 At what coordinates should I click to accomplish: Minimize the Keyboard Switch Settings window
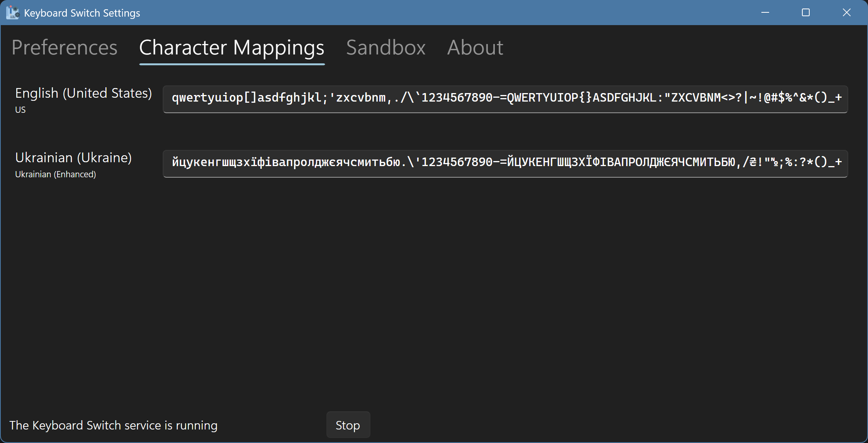coord(765,13)
